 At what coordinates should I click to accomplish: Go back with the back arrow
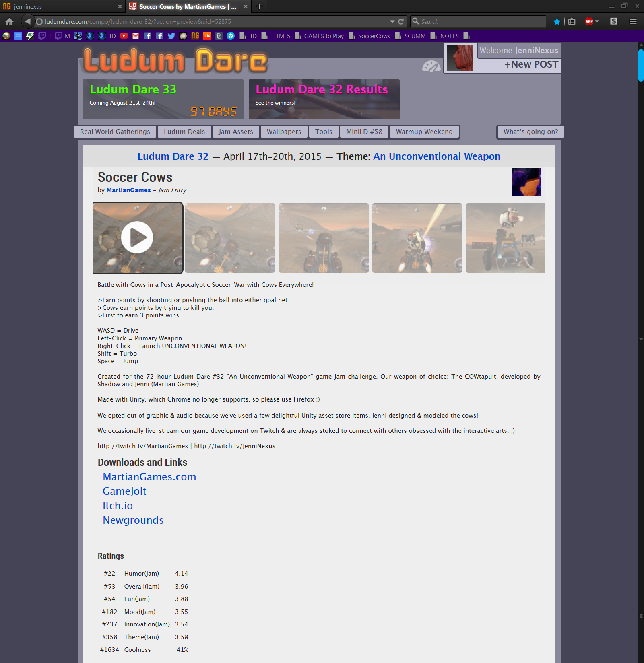[x=27, y=21]
